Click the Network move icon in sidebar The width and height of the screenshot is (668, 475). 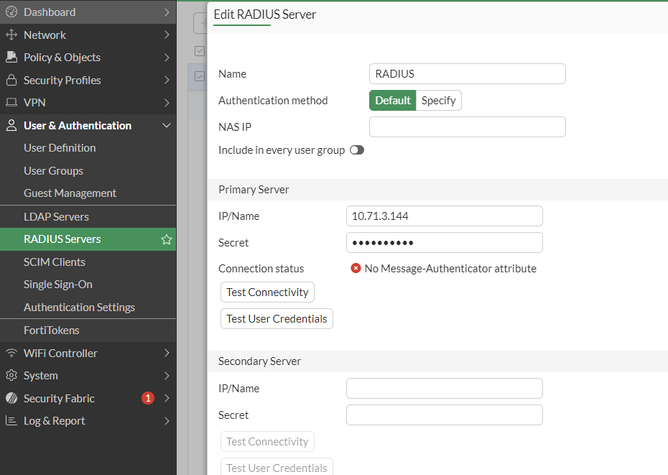12,35
